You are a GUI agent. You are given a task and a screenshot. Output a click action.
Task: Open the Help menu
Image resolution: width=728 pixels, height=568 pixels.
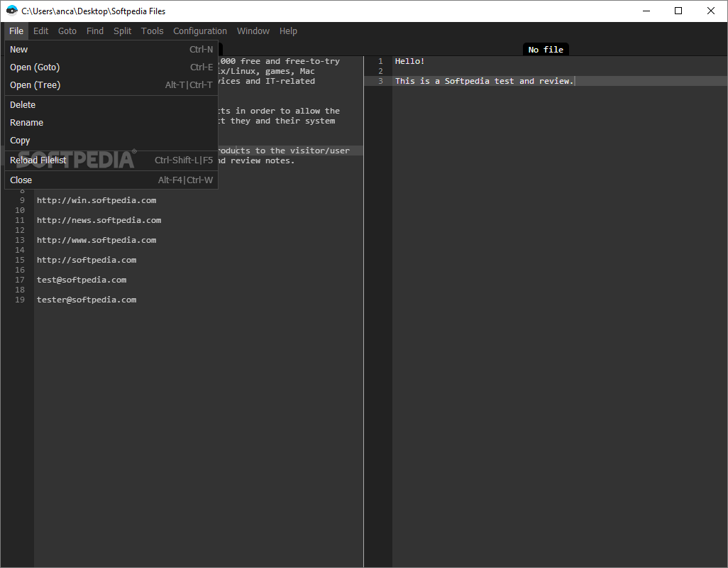click(x=288, y=31)
